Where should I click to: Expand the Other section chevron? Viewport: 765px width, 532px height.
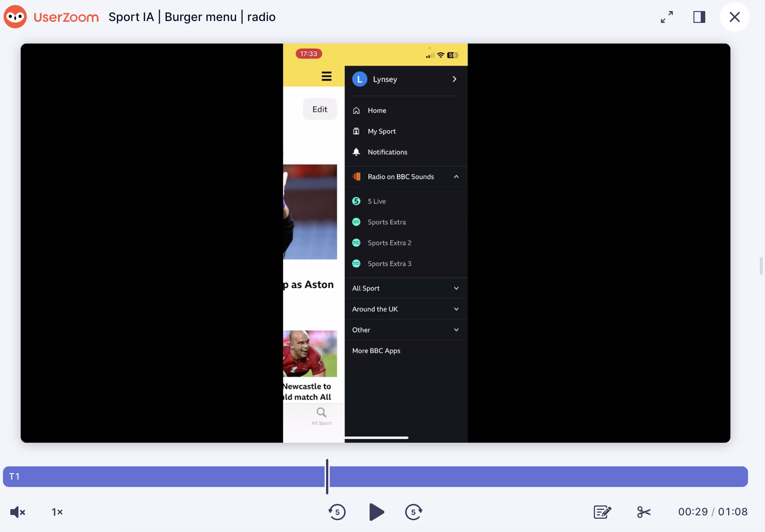(x=456, y=330)
